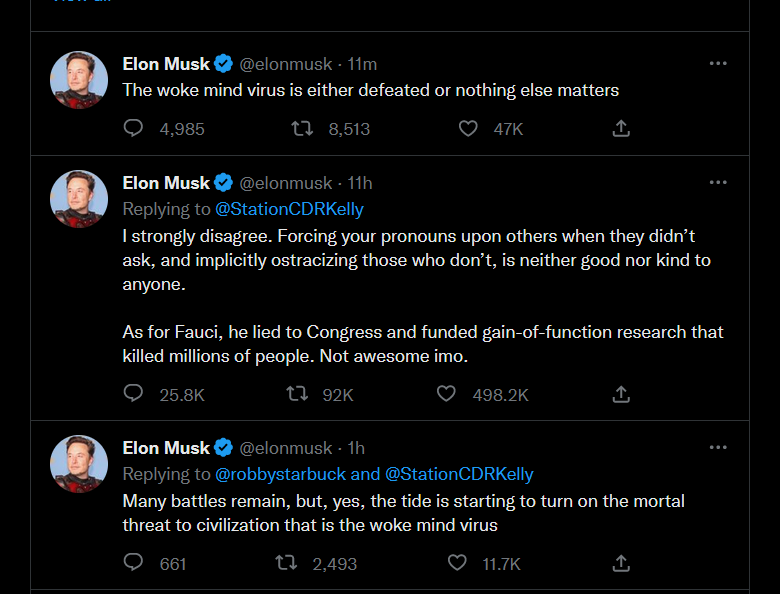Open the 11h timestamp on the Fauci tweet
Screen dimensions: 780x594
pos(360,183)
